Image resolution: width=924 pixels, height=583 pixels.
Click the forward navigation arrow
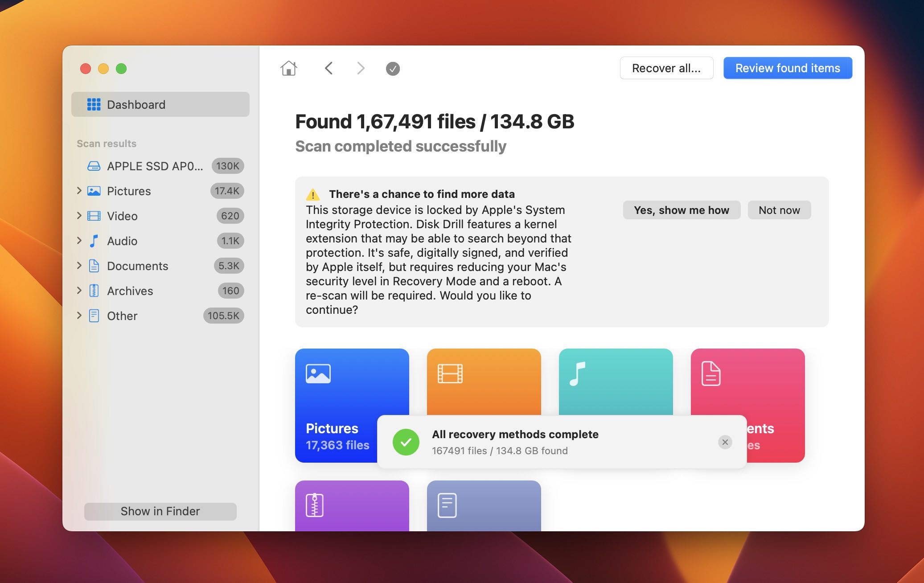[360, 67]
